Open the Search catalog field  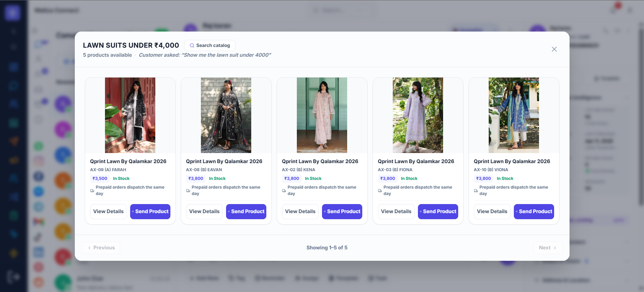210,45
